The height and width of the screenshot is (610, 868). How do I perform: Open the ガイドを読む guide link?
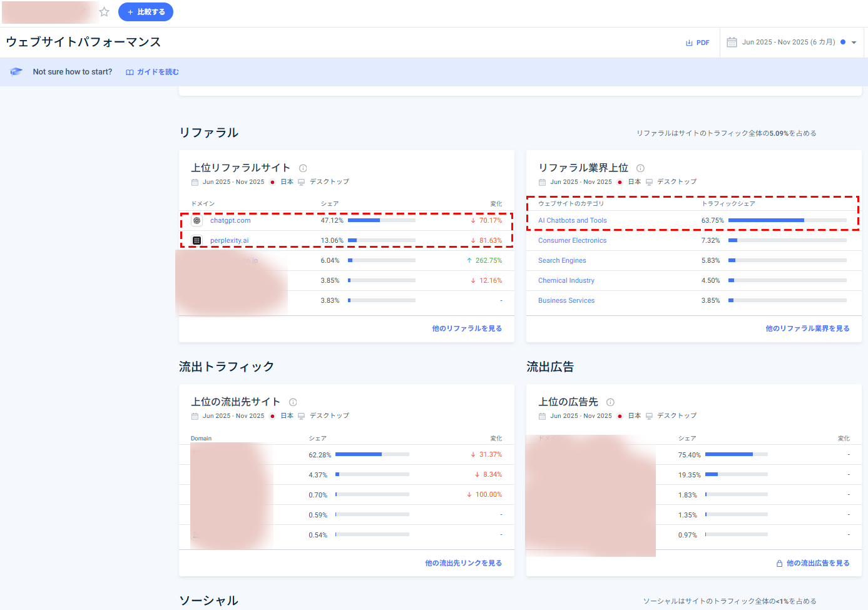pos(153,72)
